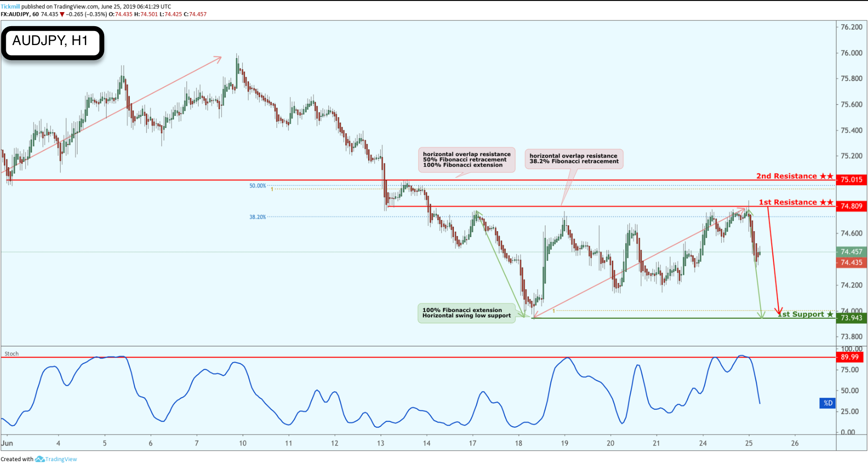The image size is (868, 466).
Task: Click the 10 date axis label
Action: coord(243,443)
